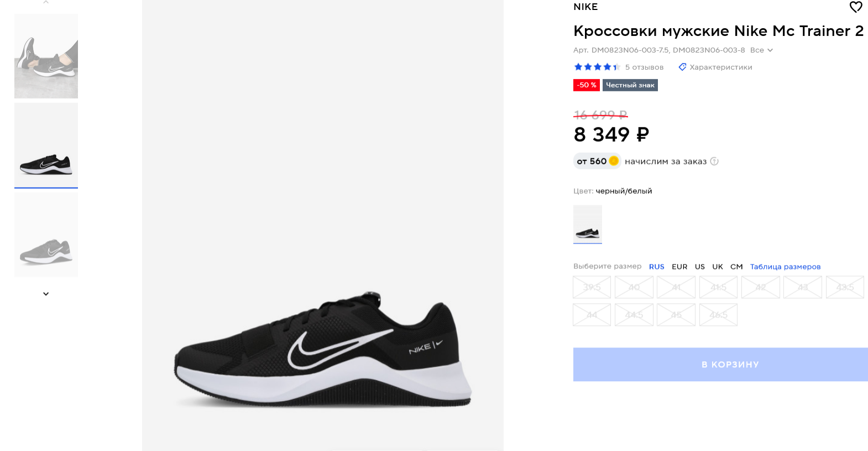Add shoe to favorites with heart icon
The width and height of the screenshot is (868, 451).
point(855,7)
